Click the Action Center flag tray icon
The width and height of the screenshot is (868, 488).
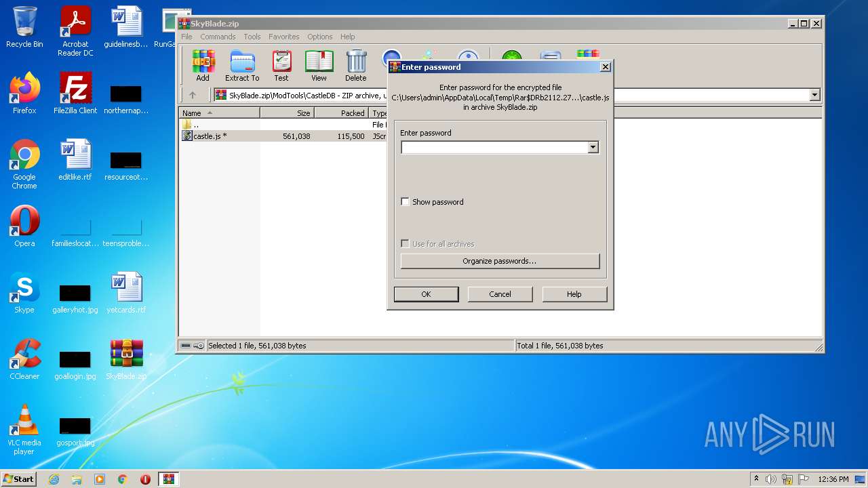point(803,479)
